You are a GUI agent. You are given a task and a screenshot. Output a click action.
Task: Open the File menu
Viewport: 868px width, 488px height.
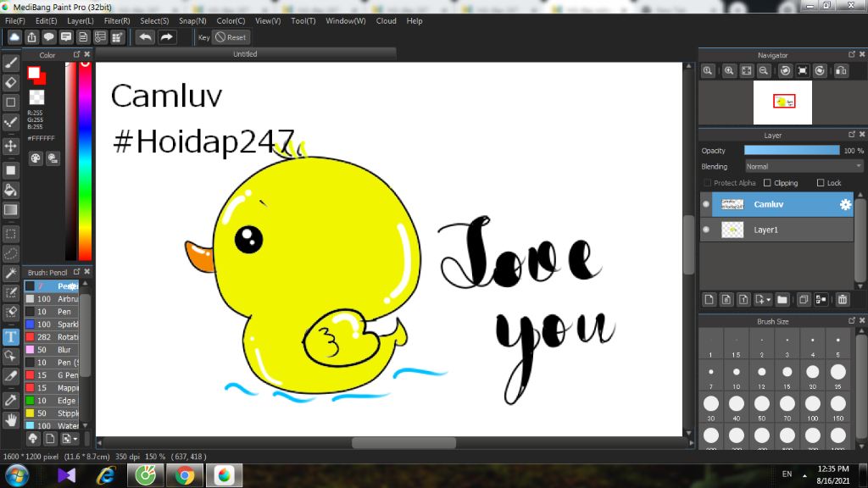click(x=15, y=21)
